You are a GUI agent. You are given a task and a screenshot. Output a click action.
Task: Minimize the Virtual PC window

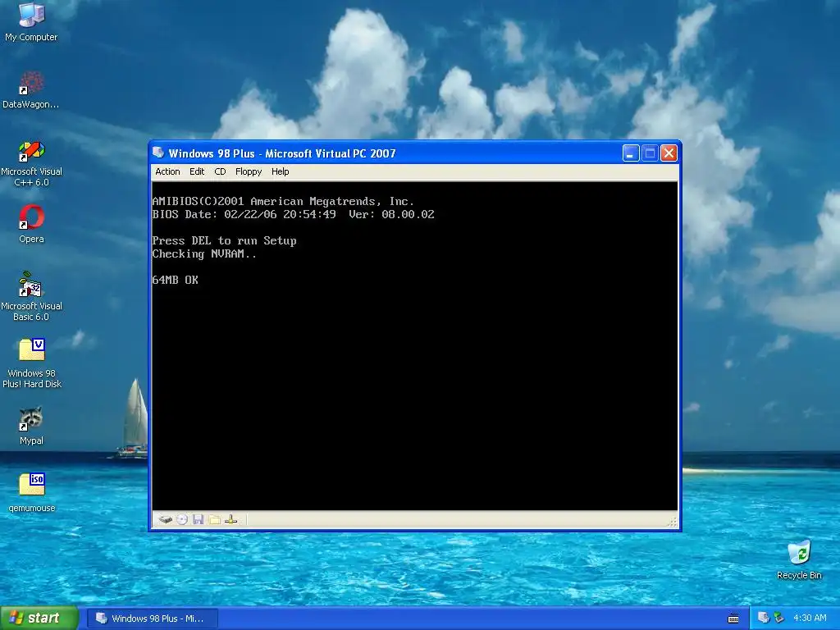coord(631,153)
